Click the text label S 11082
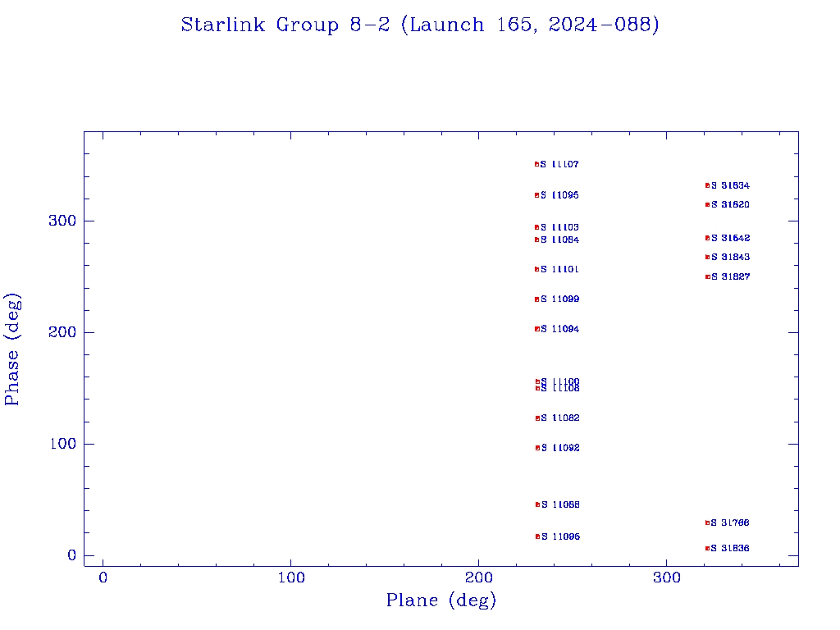Image resolution: width=840 pixels, height=630 pixels. [560, 418]
